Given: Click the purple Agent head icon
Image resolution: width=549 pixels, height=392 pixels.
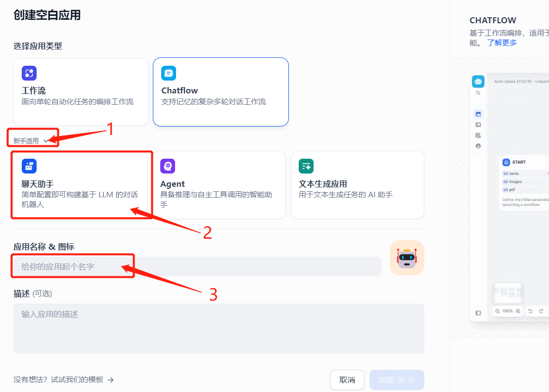Looking at the screenshot, I should (x=168, y=166).
